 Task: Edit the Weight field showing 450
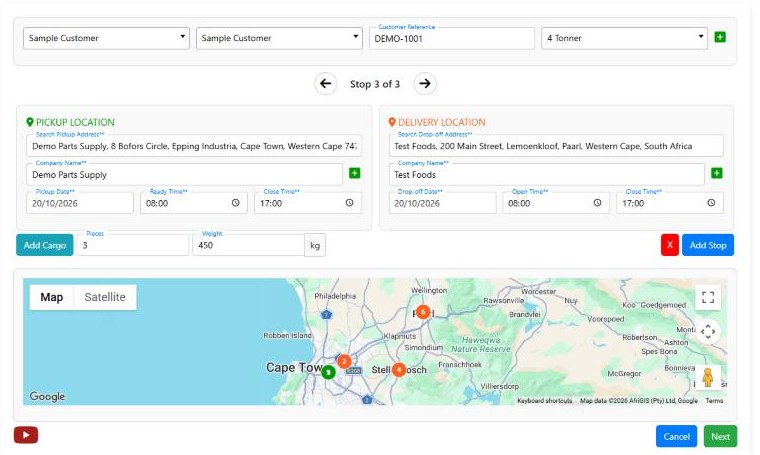(x=248, y=245)
